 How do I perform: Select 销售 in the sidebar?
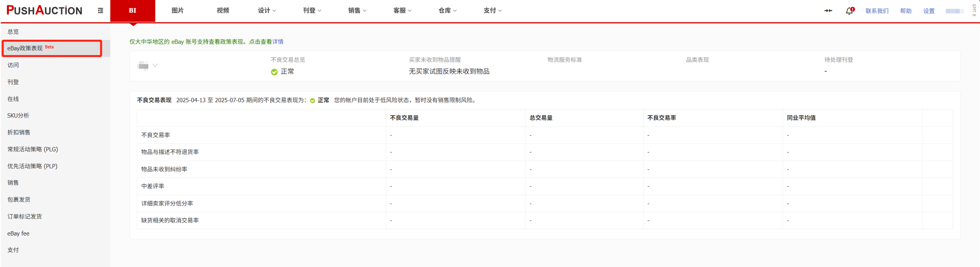pyautogui.click(x=55, y=182)
